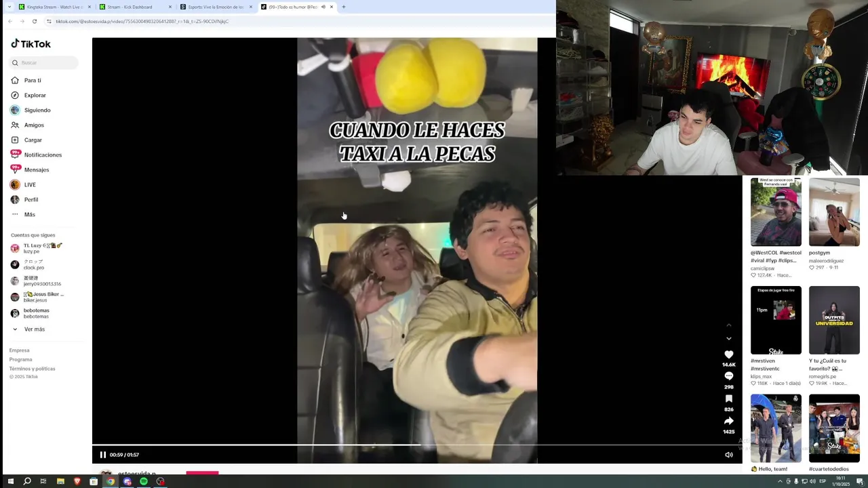Viewport: 868px width, 488px height.
Task: Mute the TikTok tab audio icon
Action: click(x=323, y=7)
